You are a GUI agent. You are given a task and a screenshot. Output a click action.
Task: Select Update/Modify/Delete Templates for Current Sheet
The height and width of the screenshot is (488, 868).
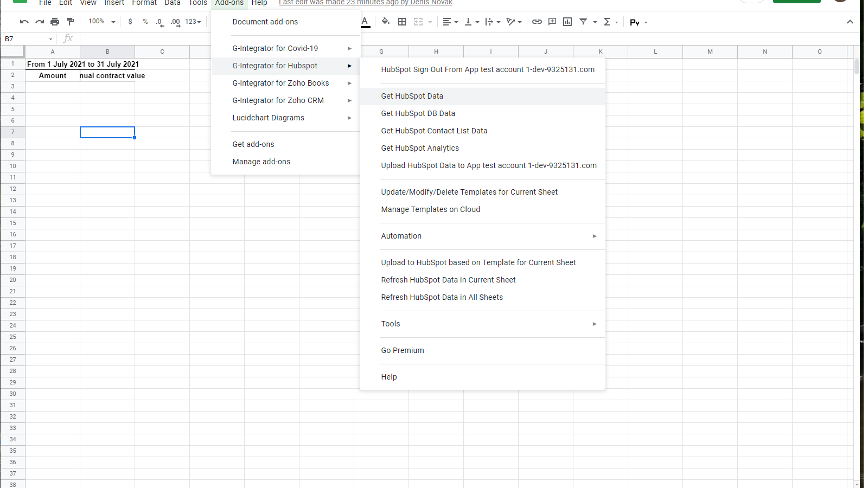click(x=482, y=192)
